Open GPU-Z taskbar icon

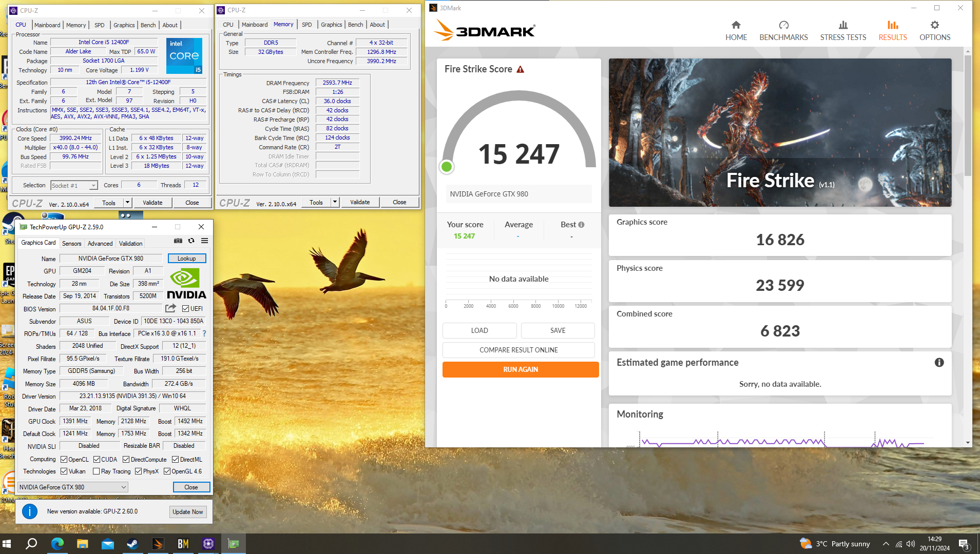coord(234,544)
